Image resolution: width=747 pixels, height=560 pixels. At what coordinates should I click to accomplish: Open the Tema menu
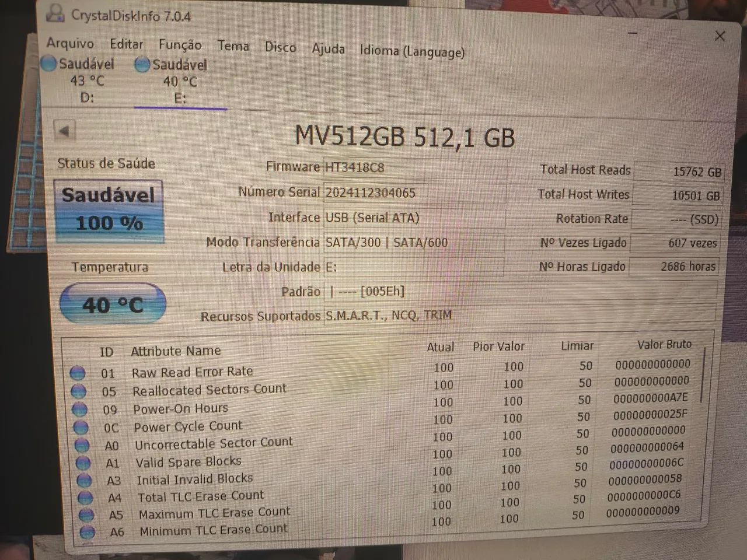coord(233,46)
